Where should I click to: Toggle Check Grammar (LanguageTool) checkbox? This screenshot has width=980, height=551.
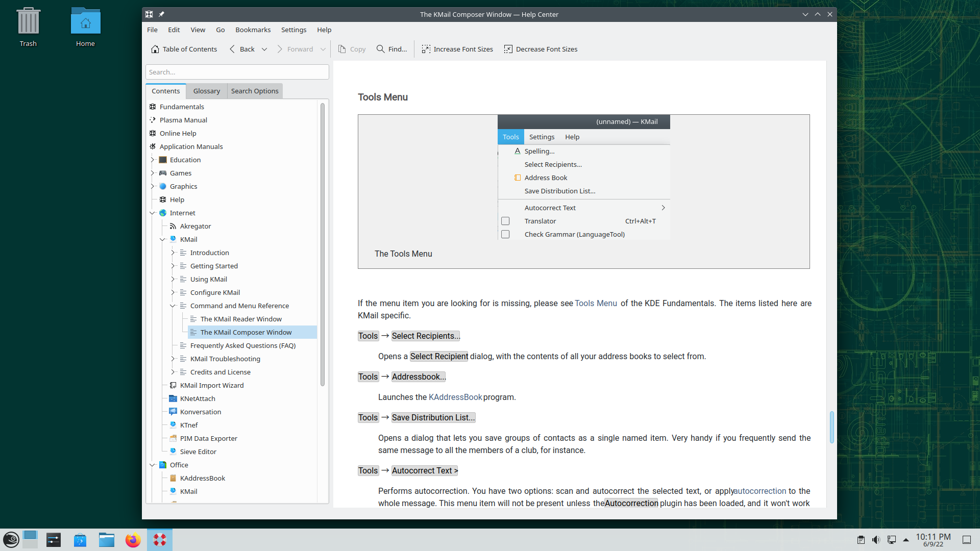(x=505, y=234)
